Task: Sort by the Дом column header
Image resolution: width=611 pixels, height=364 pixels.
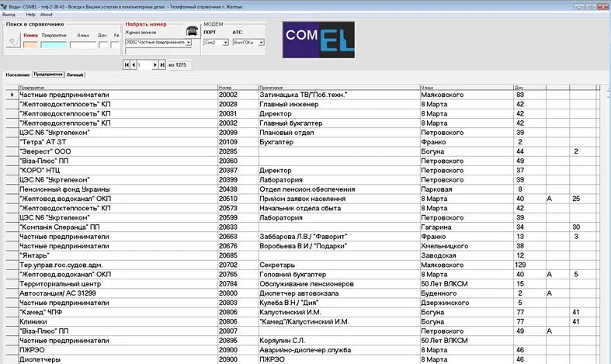Action: [x=530, y=87]
